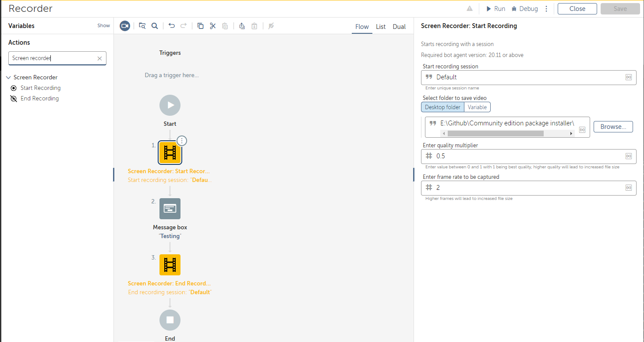Switch to the Dual view tab

coord(399,27)
